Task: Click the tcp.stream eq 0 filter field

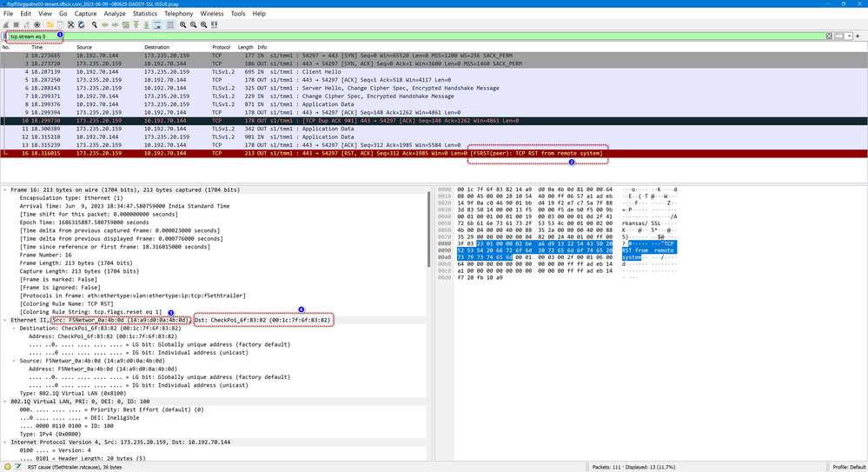Action: (348, 37)
